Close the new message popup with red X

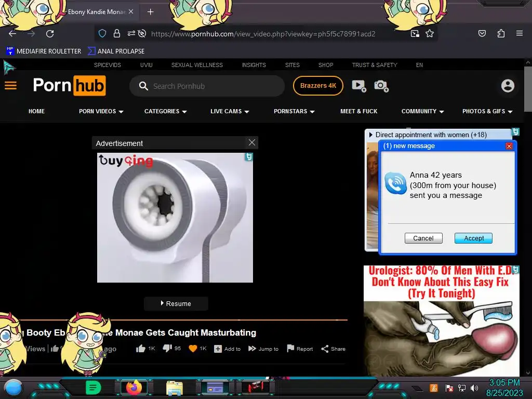tap(509, 146)
